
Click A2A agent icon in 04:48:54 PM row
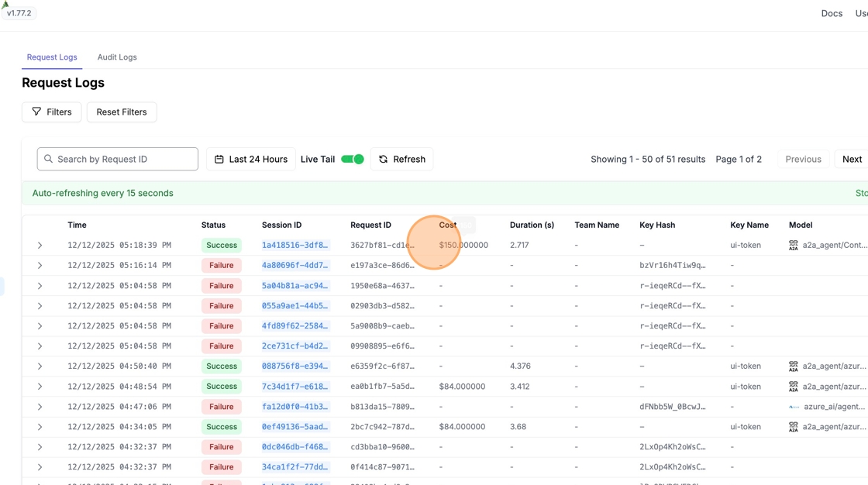(x=794, y=387)
